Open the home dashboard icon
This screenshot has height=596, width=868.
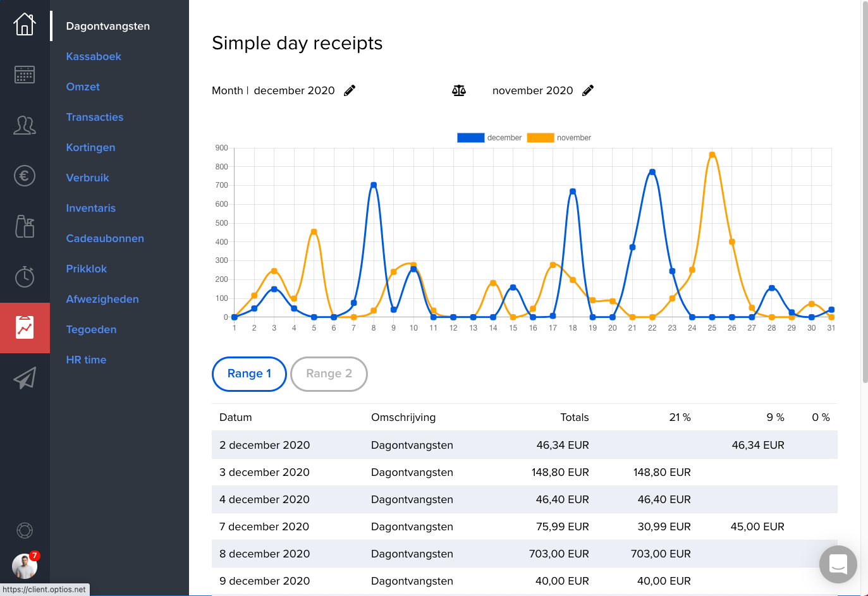pos(25,25)
